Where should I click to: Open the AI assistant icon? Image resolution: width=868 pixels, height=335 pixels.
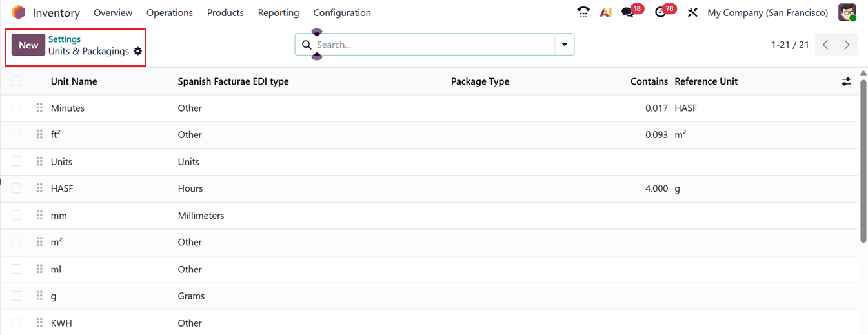(x=605, y=13)
